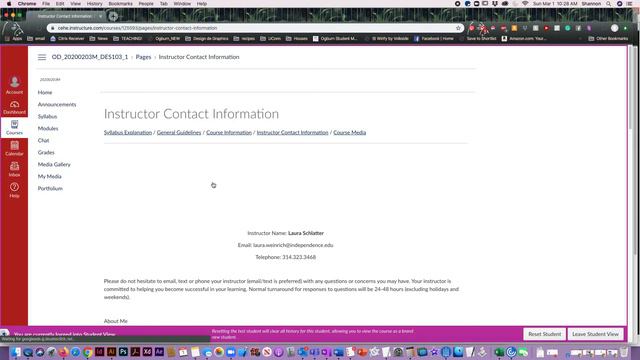Screen dimensions: 640x360
Task: Open the Facebook Home bookmark
Action: pyautogui.click(x=433, y=39)
